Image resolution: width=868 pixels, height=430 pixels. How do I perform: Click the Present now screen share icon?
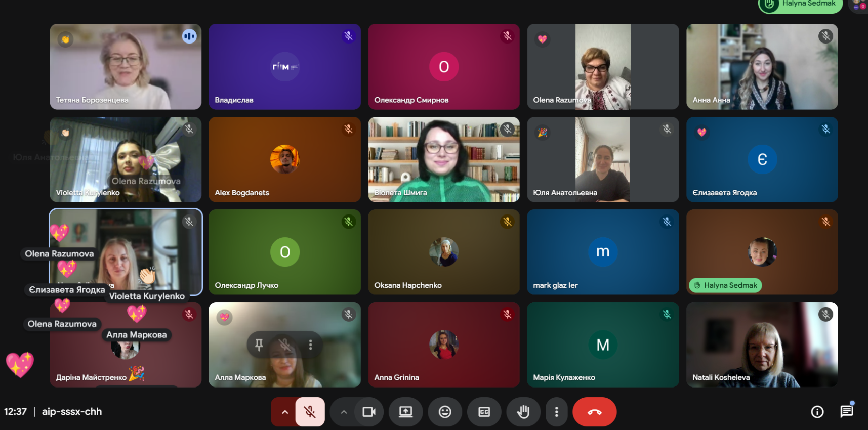click(x=405, y=412)
